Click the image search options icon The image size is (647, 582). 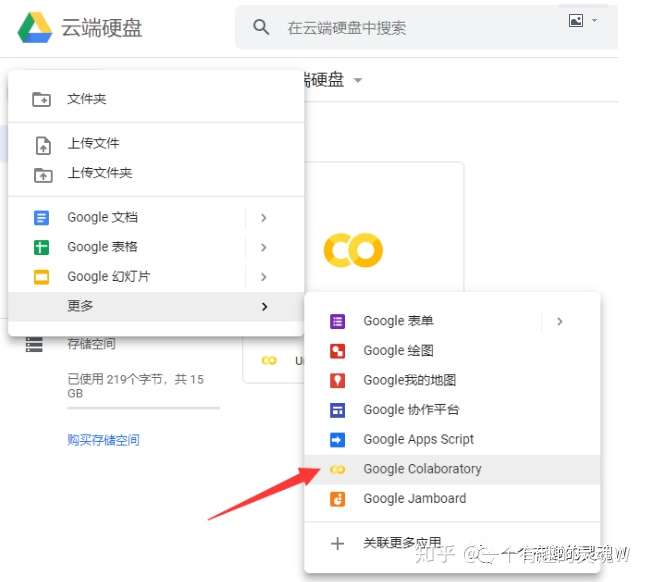(576, 21)
